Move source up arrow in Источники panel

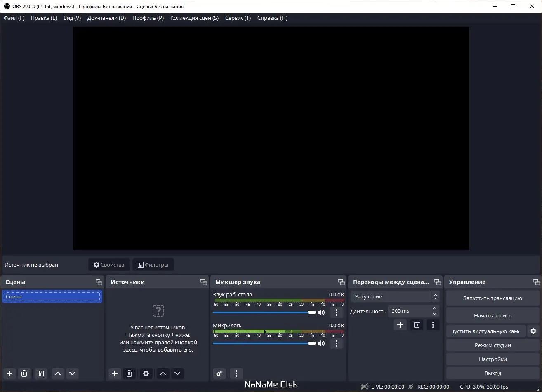(x=163, y=373)
